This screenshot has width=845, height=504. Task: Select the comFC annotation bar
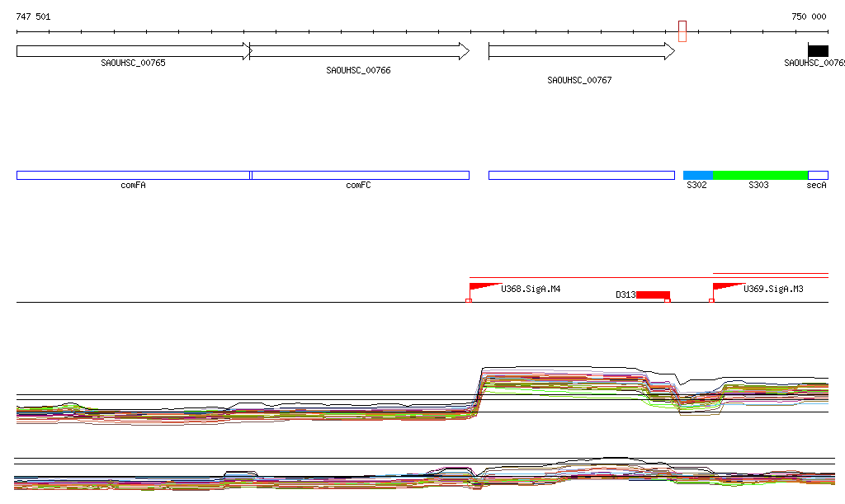[360, 175]
